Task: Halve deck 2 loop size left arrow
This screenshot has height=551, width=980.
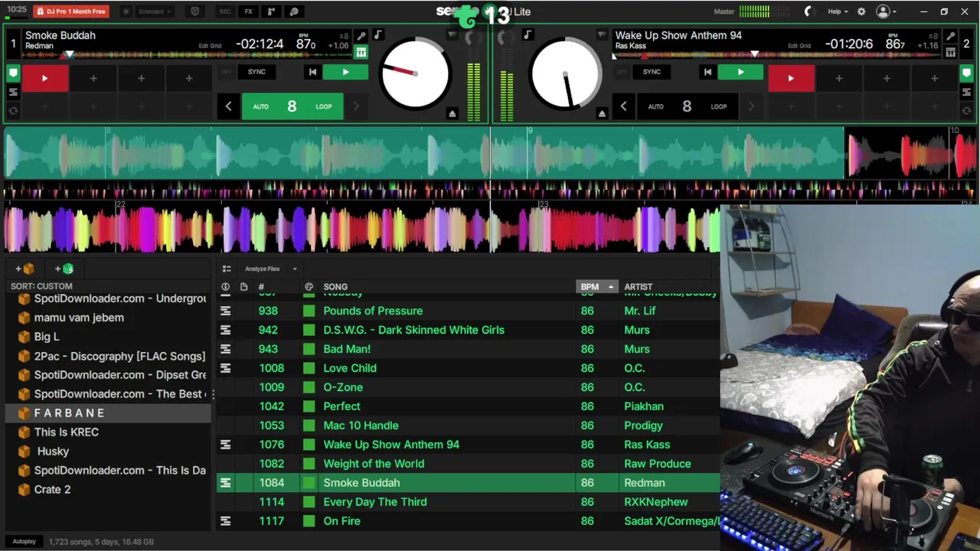Action: (x=623, y=106)
